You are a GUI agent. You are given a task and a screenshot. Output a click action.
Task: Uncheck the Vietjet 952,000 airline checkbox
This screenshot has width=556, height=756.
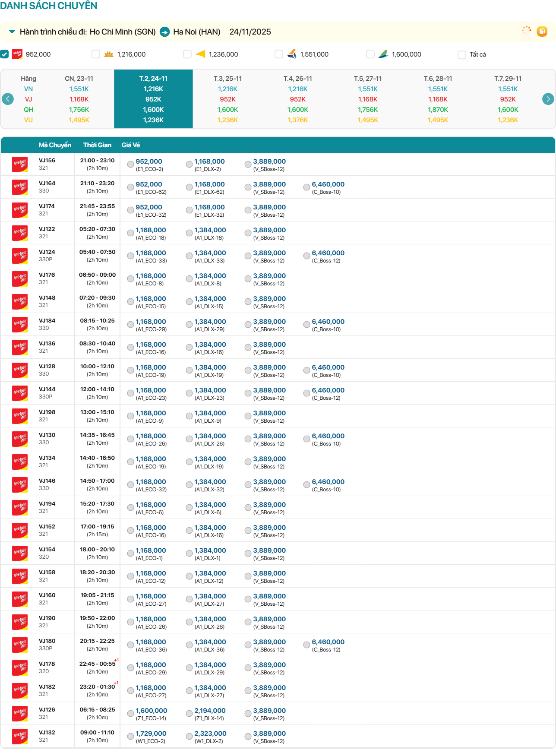point(4,54)
